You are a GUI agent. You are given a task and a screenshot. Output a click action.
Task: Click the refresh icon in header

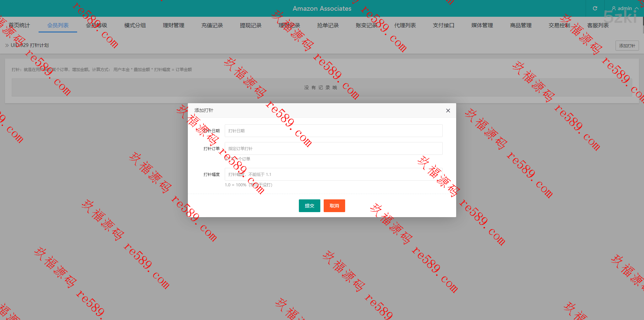click(595, 8)
